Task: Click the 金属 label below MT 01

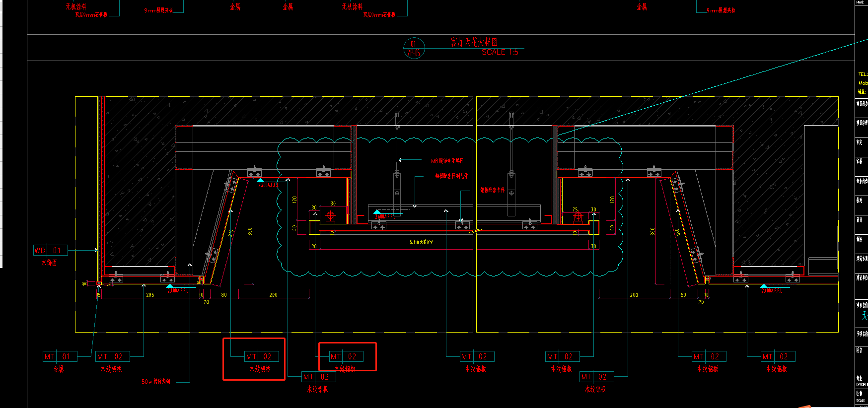Action: coord(59,369)
